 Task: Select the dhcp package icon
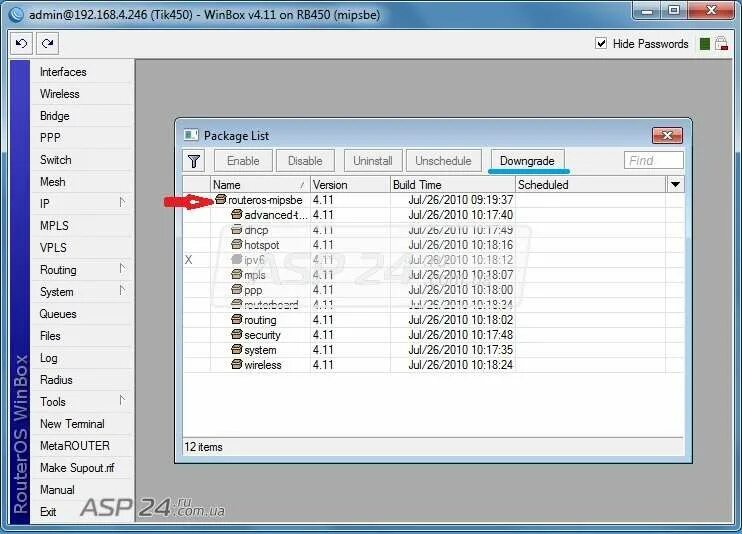pos(237,230)
